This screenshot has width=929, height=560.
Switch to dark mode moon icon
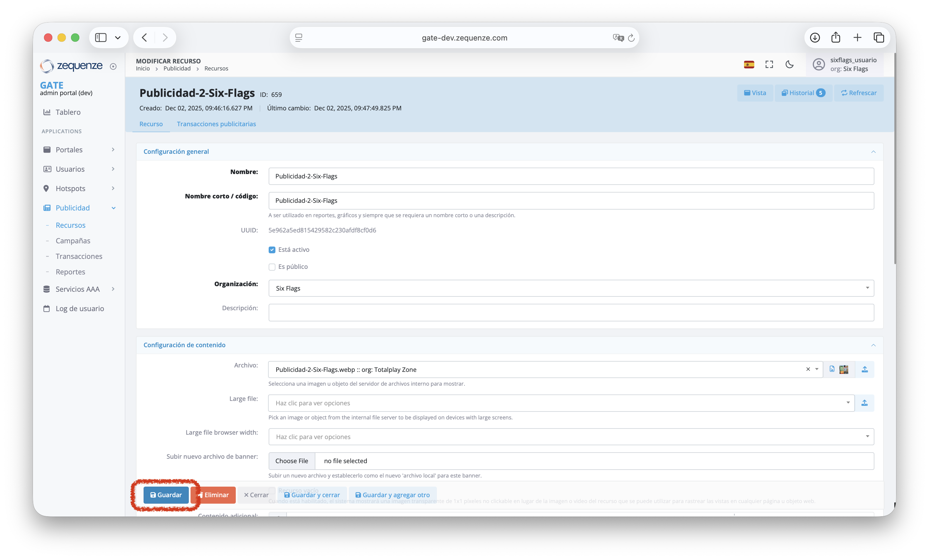click(x=790, y=65)
